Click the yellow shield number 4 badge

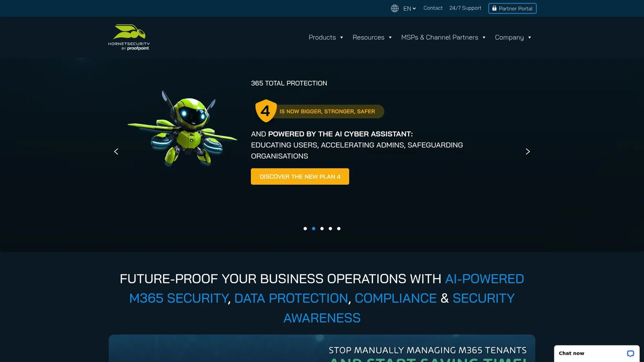click(x=266, y=111)
